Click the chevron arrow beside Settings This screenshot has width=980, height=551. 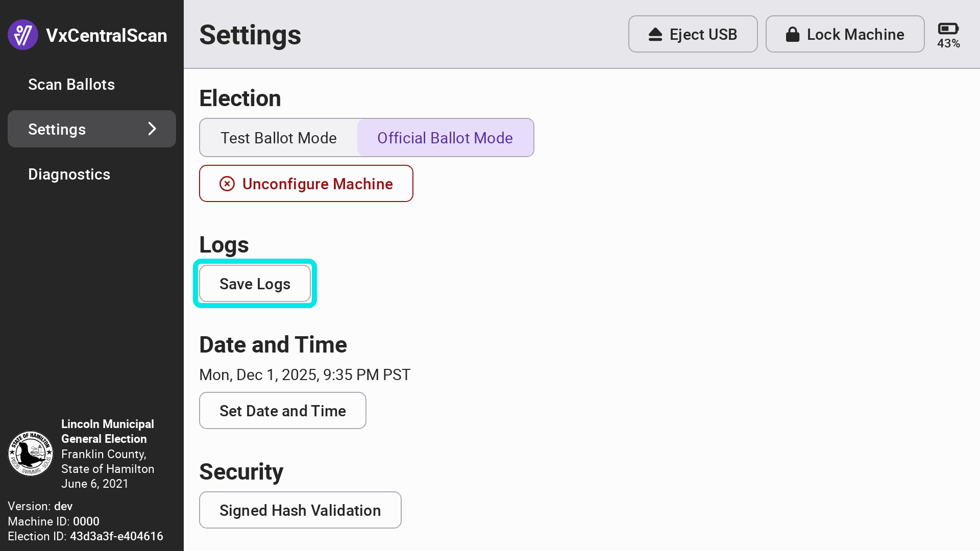(x=152, y=129)
